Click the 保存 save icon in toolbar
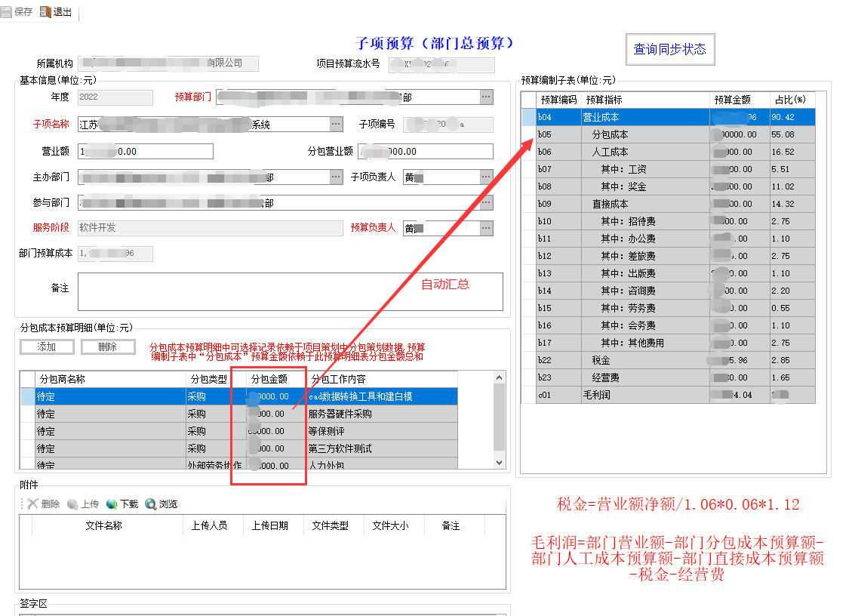The width and height of the screenshot is (852, 616). pyautogui.click(x=7, y=12)
